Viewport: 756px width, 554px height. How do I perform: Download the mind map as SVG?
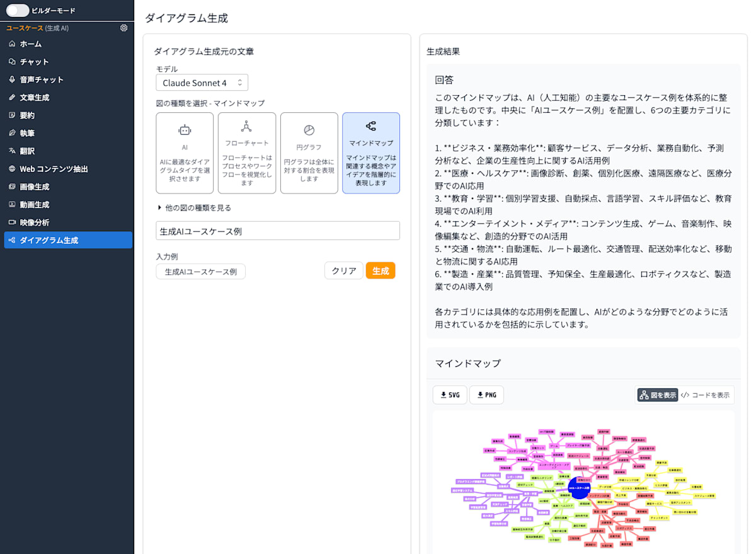point(450,395)
